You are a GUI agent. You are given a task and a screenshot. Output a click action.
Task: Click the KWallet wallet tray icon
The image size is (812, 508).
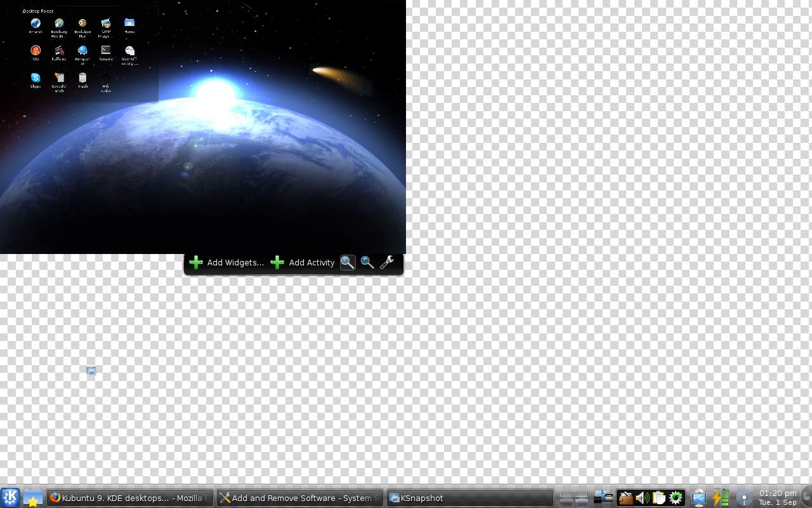[625, 498]
